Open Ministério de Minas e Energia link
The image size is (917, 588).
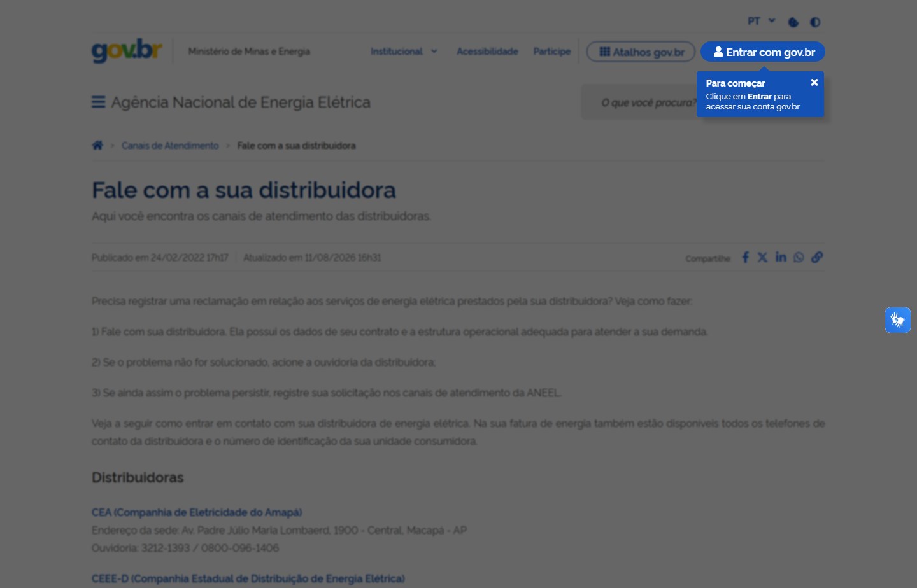(249, 52)
